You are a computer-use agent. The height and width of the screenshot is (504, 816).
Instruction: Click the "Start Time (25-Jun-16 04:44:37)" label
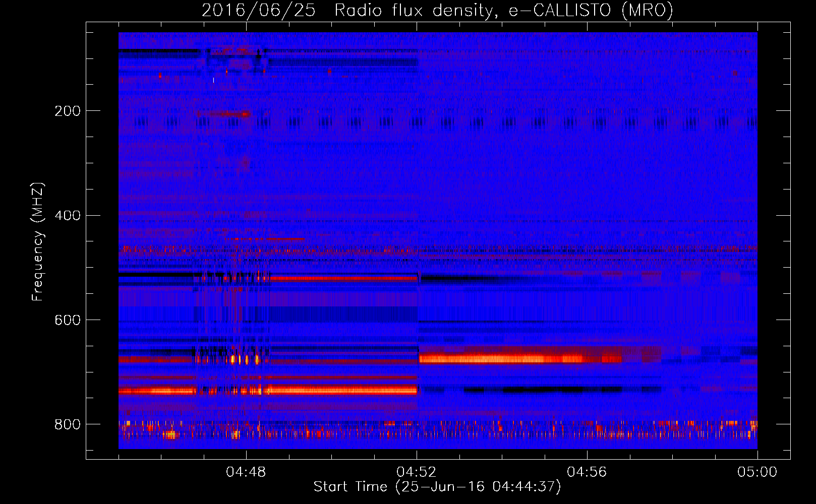pos(437,487)
